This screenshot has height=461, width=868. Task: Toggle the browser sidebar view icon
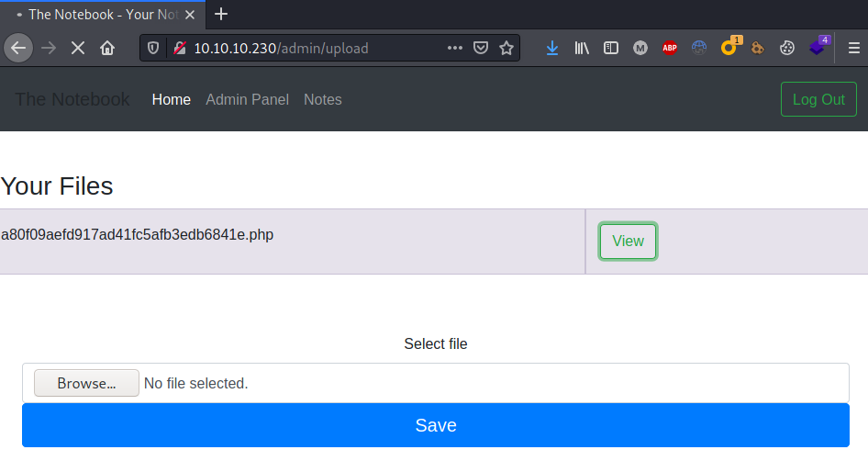pos(610,48)
